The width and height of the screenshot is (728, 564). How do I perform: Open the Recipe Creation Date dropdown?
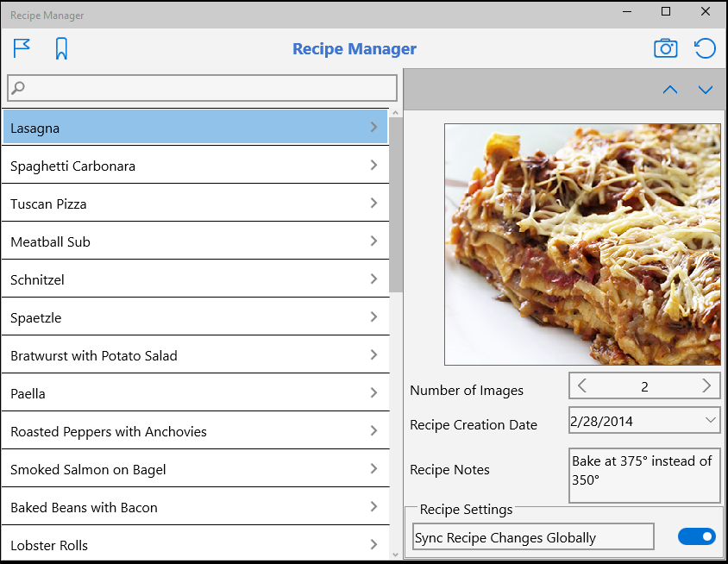tap(710, 420)
